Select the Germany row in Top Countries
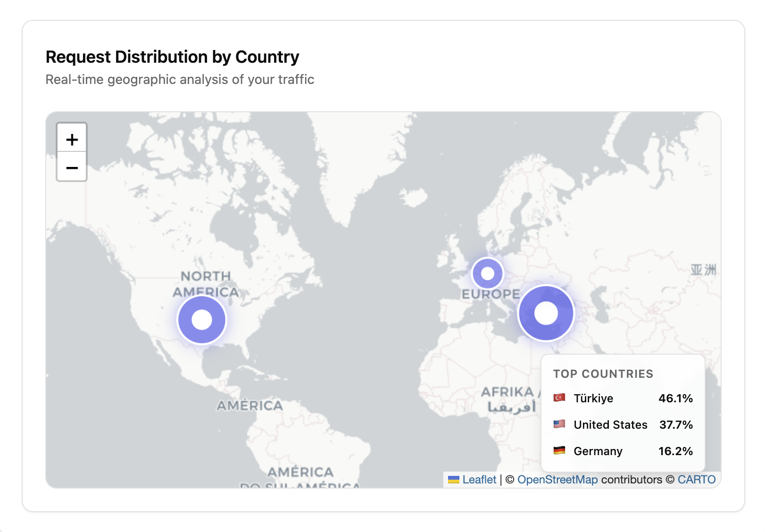The height and width of the screenshot is (532, 765). click(623, 451)
